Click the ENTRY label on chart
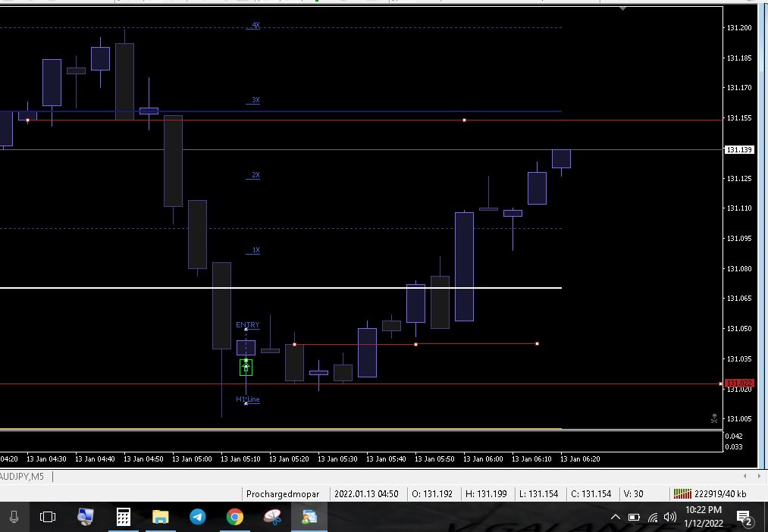Screen dimensions: 768x532 click(x=248, y=324)
